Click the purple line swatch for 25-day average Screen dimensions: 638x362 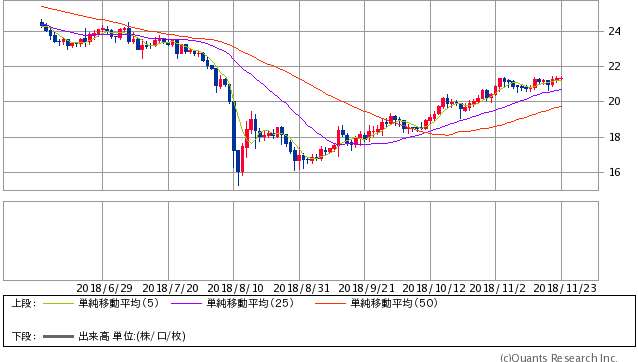tap(186, 303)
